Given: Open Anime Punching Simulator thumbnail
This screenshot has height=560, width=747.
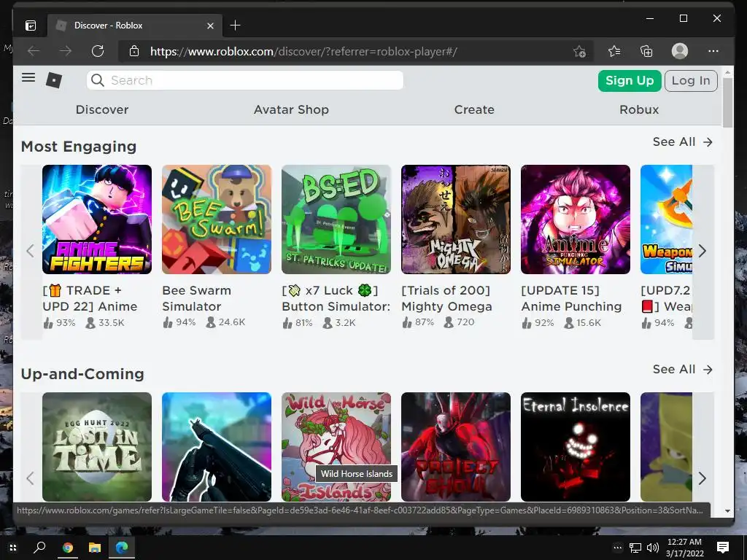Looking at the screenshot, I should (x=576, y=219).
